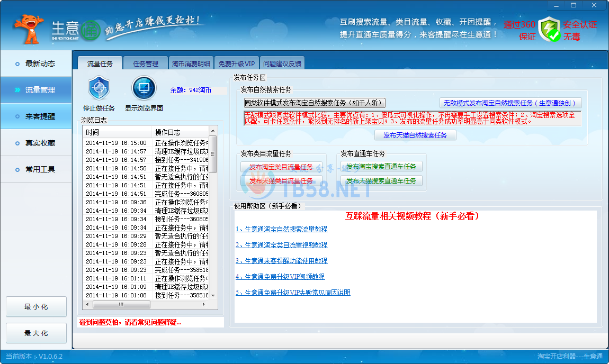This screenshot has width=609, height=364.
Task: Click the 最小化 button
Action: 36,306
